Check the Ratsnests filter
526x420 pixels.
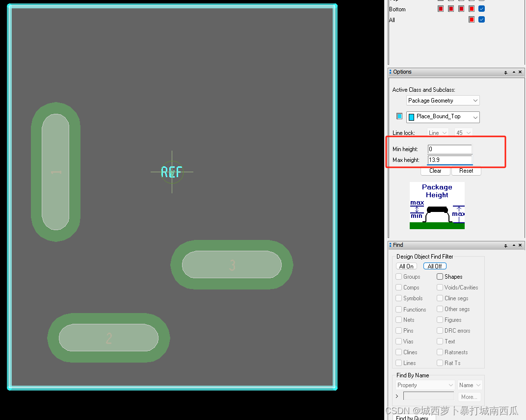440,352
